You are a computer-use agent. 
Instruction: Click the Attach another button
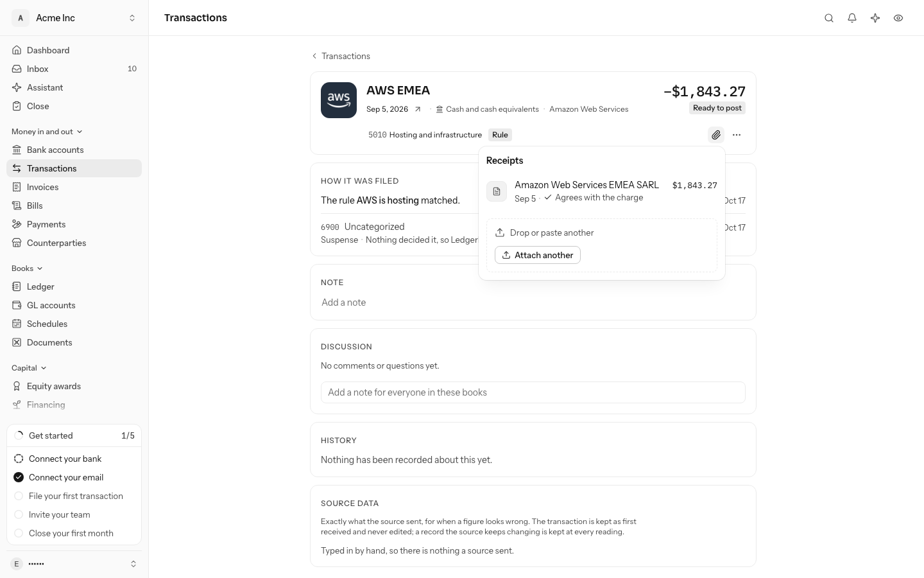[538, 255]
